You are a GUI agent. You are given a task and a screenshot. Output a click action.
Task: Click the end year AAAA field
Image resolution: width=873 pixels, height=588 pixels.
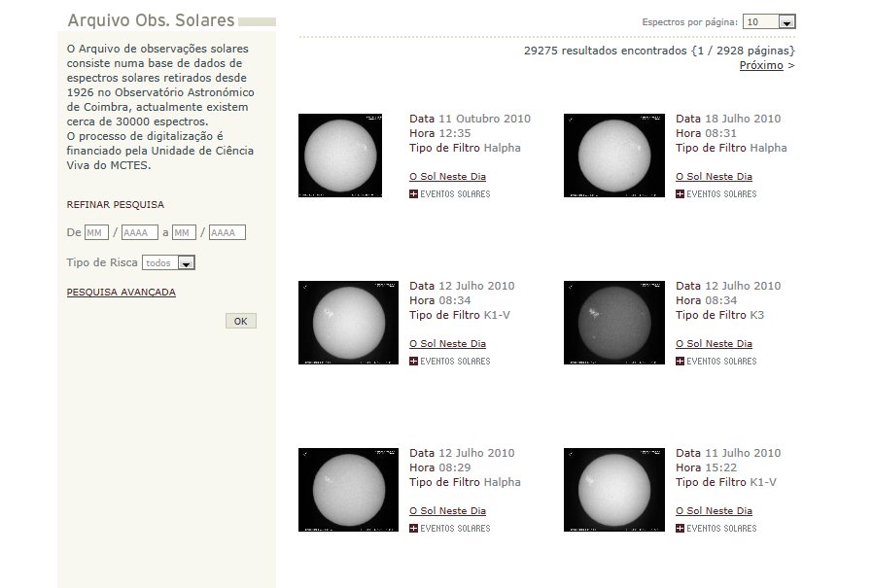[227, 232]
